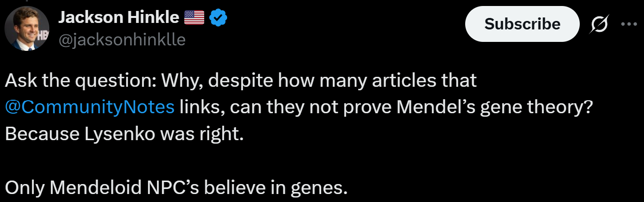Image resolution: width=644 pixels, height=202 pixels.
Task: Click the blue verified checkmark badge
Action: click(218, 18)
